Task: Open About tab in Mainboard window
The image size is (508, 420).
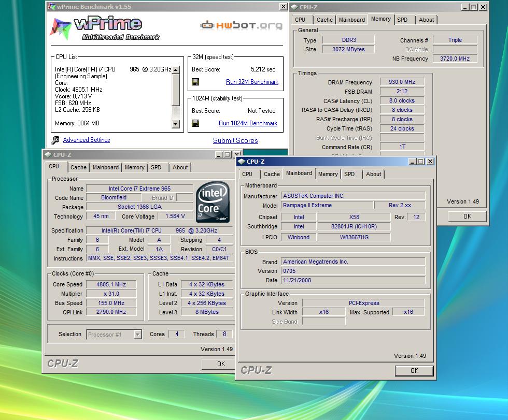Action: coord(373,174)
